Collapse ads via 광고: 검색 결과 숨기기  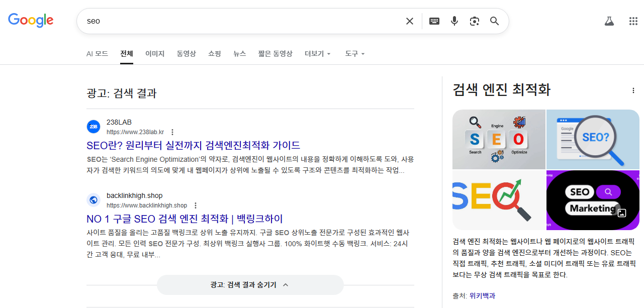tap(250, 285)
